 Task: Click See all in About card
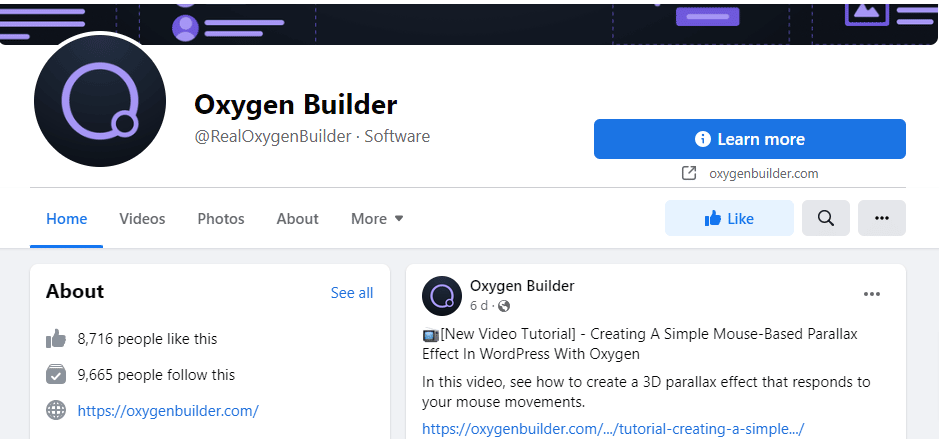pyautogui.click(x=352, y=293)
